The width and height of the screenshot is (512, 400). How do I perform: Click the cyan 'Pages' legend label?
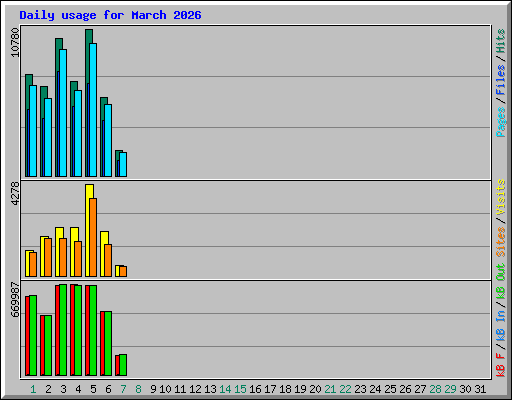point(500,122)
